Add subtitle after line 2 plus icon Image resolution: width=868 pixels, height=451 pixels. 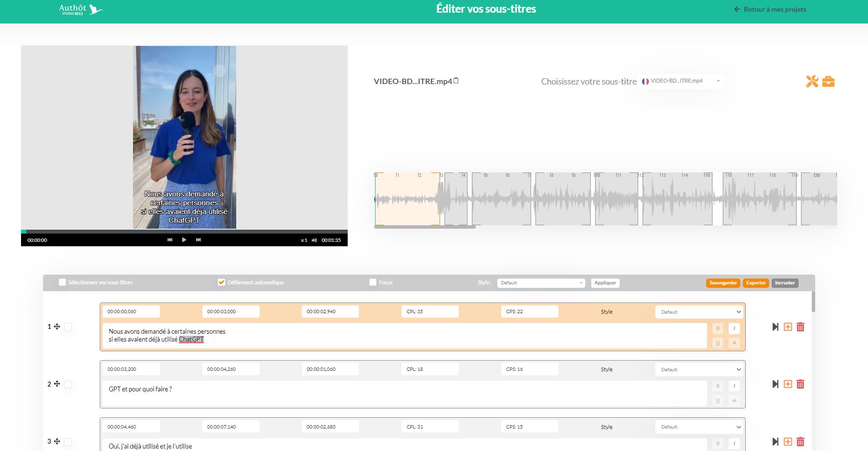788,384
